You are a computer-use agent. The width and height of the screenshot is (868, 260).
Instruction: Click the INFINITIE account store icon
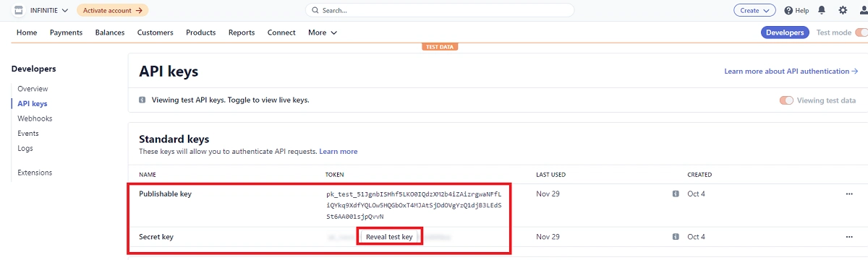[19, 10]
